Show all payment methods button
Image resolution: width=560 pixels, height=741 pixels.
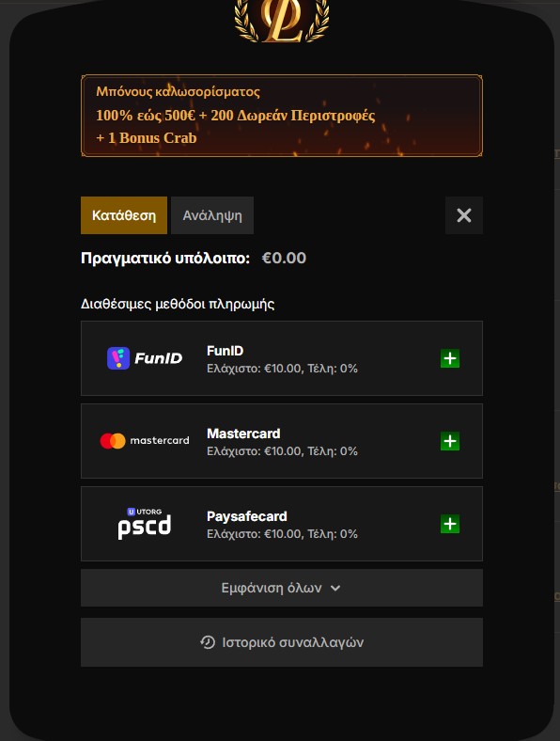(x=282, y=588)
